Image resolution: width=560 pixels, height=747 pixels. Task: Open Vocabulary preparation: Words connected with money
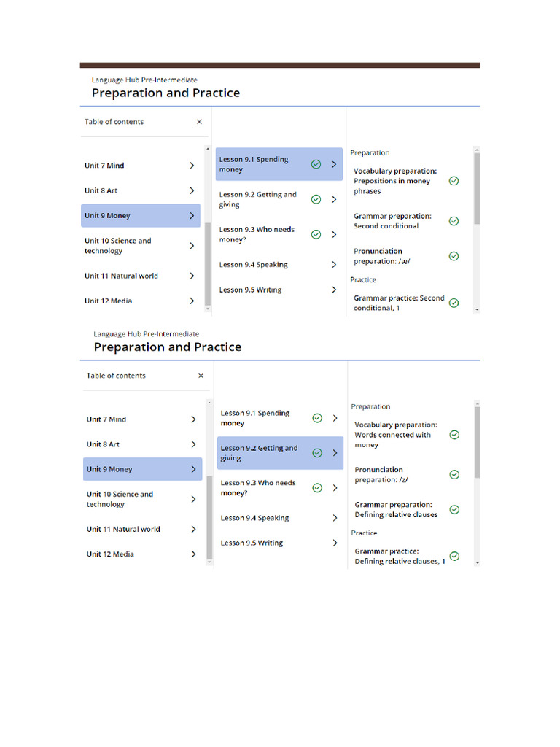click(x=394, y=435)
